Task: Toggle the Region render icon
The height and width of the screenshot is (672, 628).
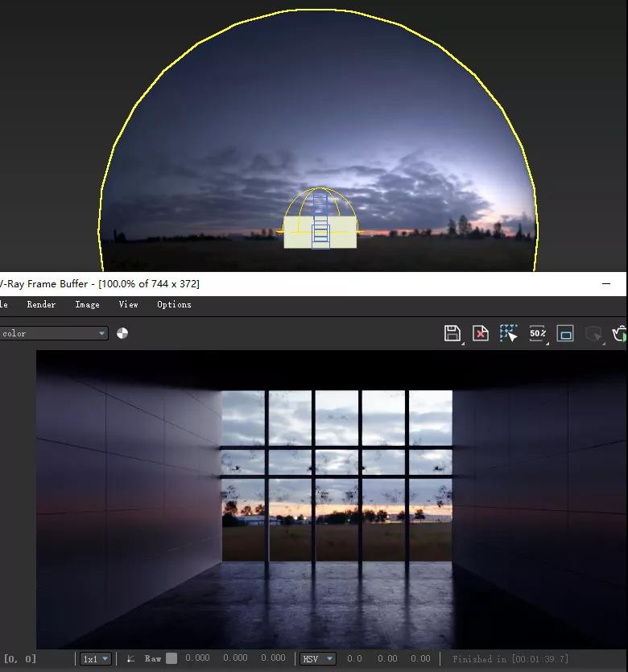Action: 565,333
